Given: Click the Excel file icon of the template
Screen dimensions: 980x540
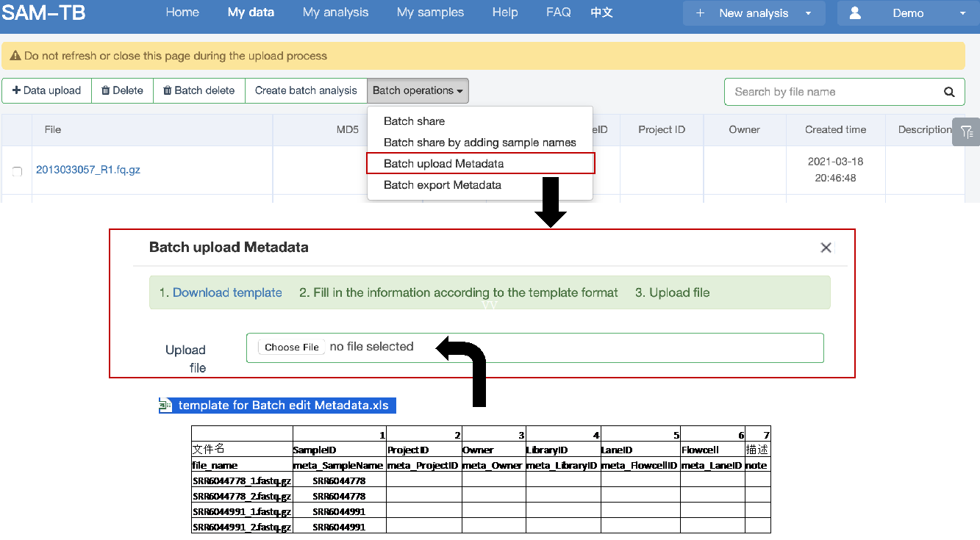Looking at the screenshot, I should pyautogui.click(x=165, y=405).
